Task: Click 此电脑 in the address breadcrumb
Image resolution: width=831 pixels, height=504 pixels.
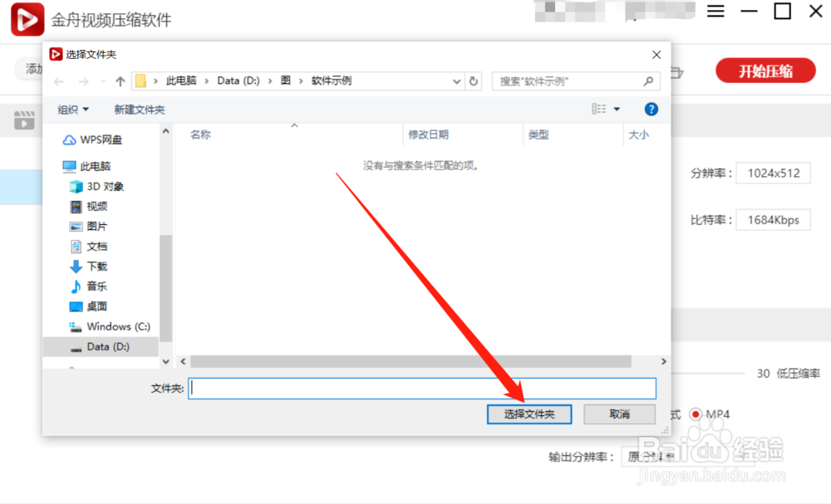Action: click(181, 81)
